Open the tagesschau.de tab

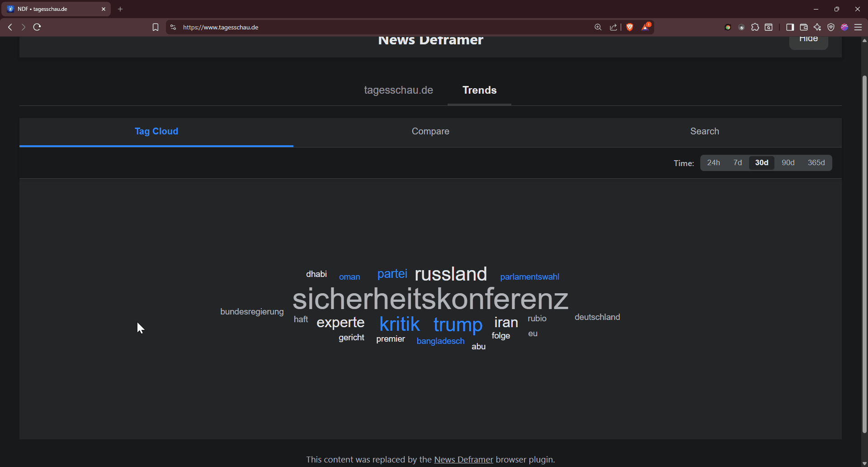[x=398, y=91]
